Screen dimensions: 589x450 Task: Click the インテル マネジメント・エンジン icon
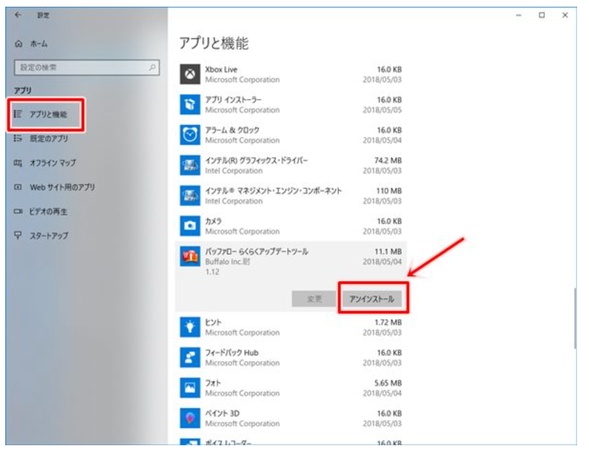[190, 195]
